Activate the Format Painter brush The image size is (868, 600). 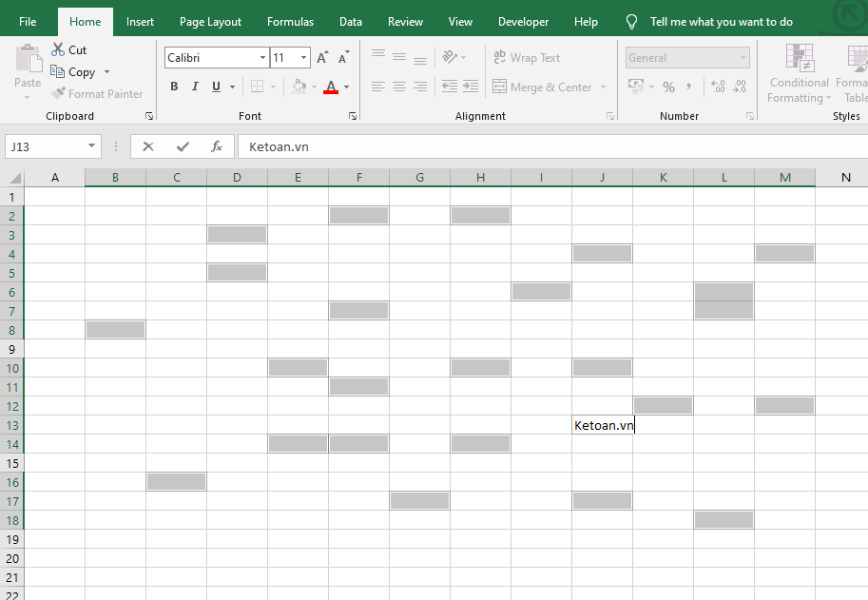[x=58, y=93]
